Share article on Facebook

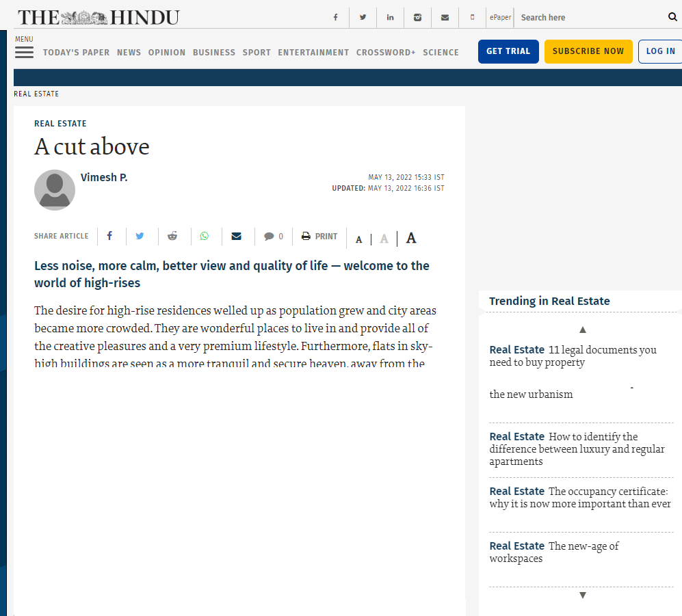(x=109, y=236)
